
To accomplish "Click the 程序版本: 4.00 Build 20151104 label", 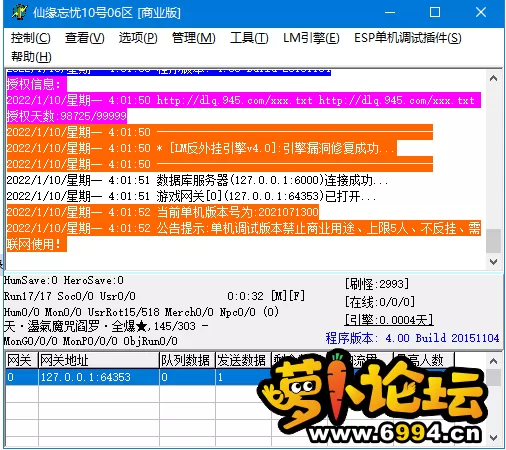I will click(412, 338).
